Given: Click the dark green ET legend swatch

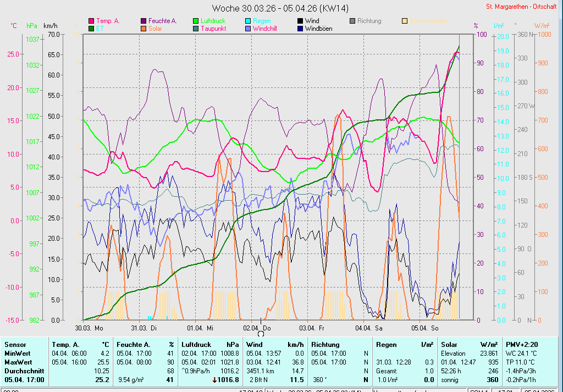Looking at the screenshot, I should click(91, 29).
